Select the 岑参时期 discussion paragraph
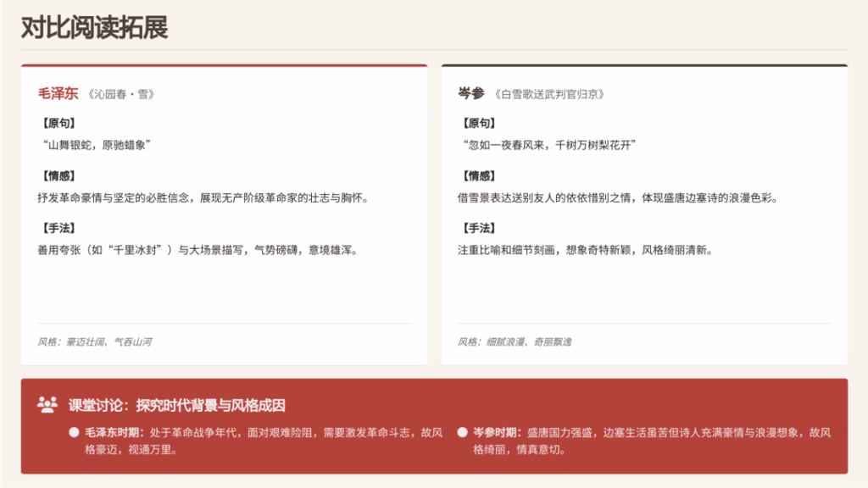 [651, 441]
